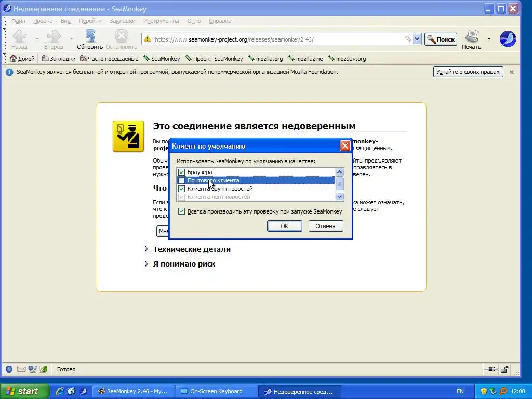Click the bookmark tag icon in the address bar

pyautogui.click(x=408, y=39)
